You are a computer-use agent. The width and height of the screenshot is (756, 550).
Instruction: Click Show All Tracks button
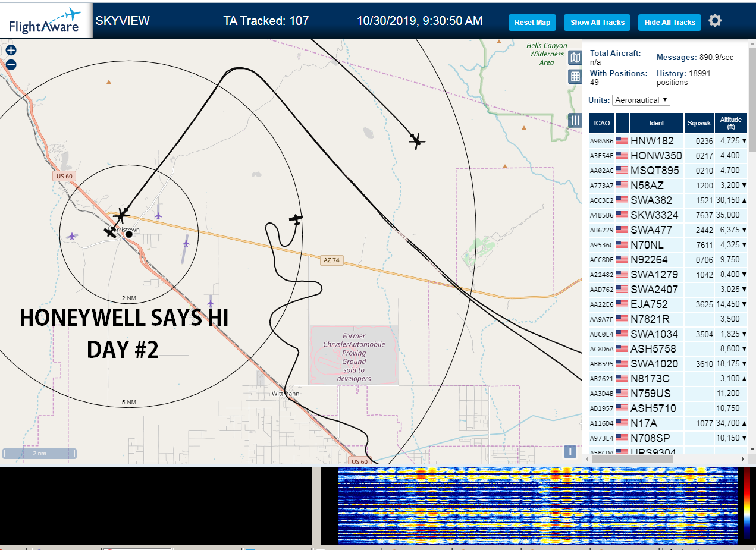point(597,23)
